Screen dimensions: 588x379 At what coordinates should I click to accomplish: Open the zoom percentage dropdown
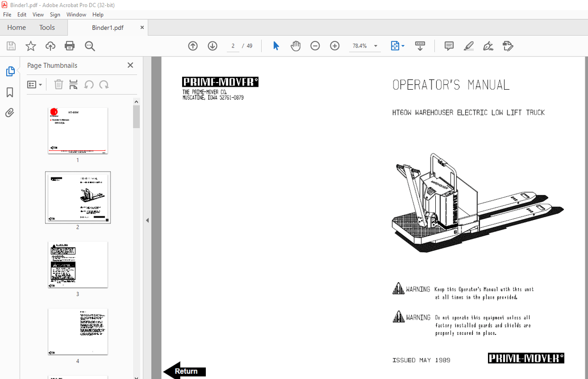[x=375, y=46]
